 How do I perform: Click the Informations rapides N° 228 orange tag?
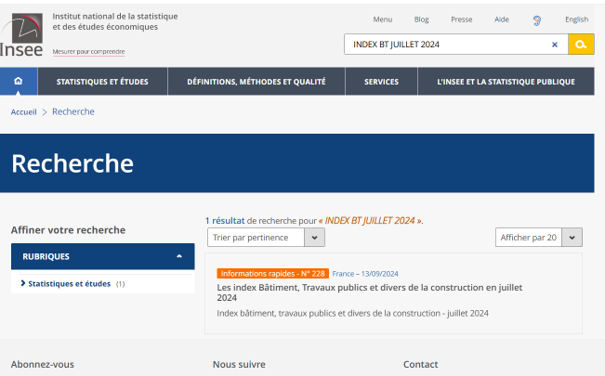[273, 274]
